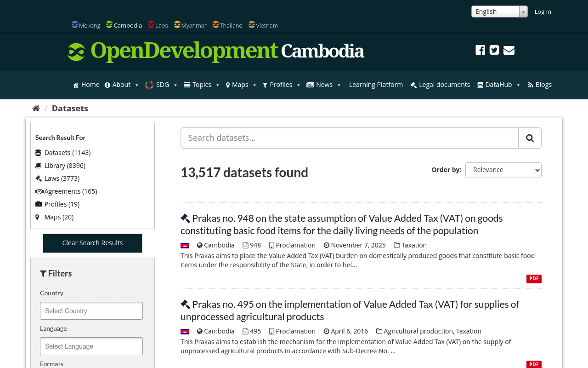The width and height of the screenshot is (588, 368).
Task: Click gavel icon beside Prakas no. 948
Action: (x=185, y=218)
